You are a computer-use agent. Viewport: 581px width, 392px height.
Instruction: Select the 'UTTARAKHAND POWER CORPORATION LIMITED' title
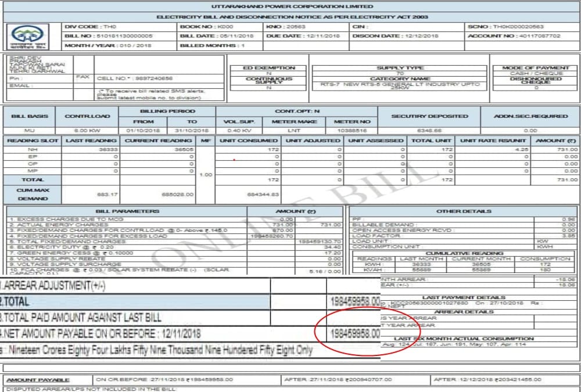[292, 6]
